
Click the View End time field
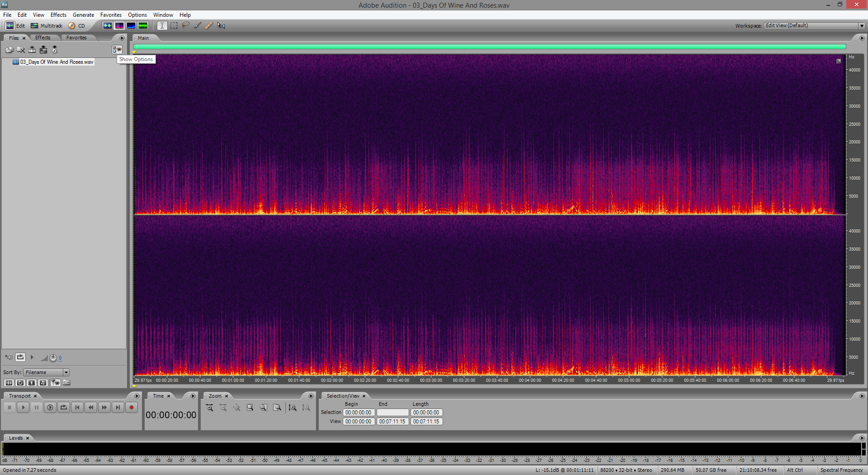click(393, 422)
